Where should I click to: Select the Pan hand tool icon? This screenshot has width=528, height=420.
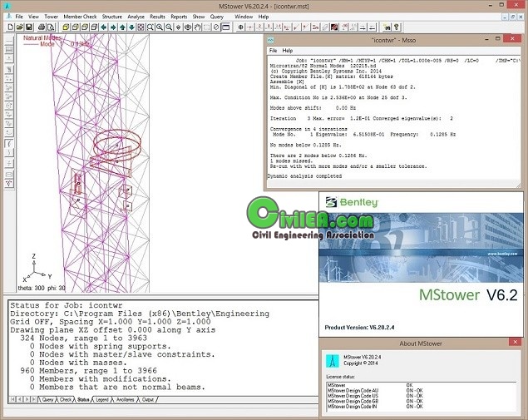pyautogui.click(x=197, y=27)
